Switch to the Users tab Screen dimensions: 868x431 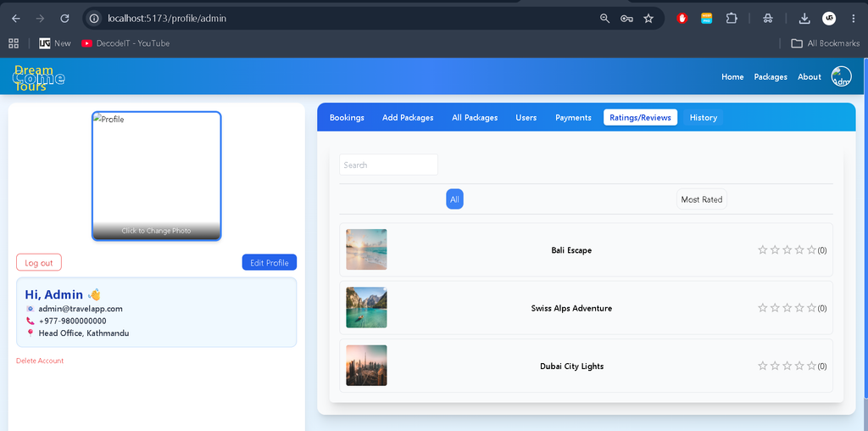526,117
